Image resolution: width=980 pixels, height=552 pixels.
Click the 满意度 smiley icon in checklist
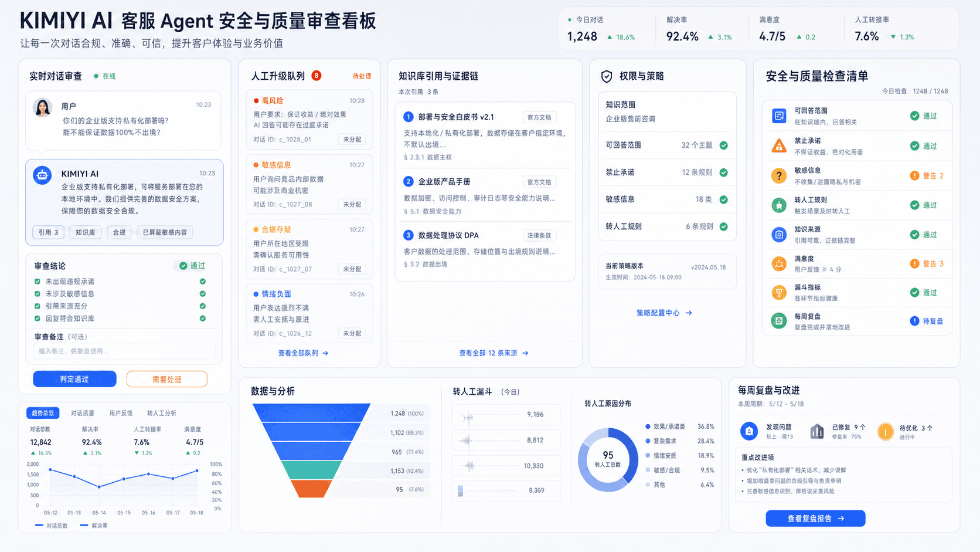[x=779, y=264]
